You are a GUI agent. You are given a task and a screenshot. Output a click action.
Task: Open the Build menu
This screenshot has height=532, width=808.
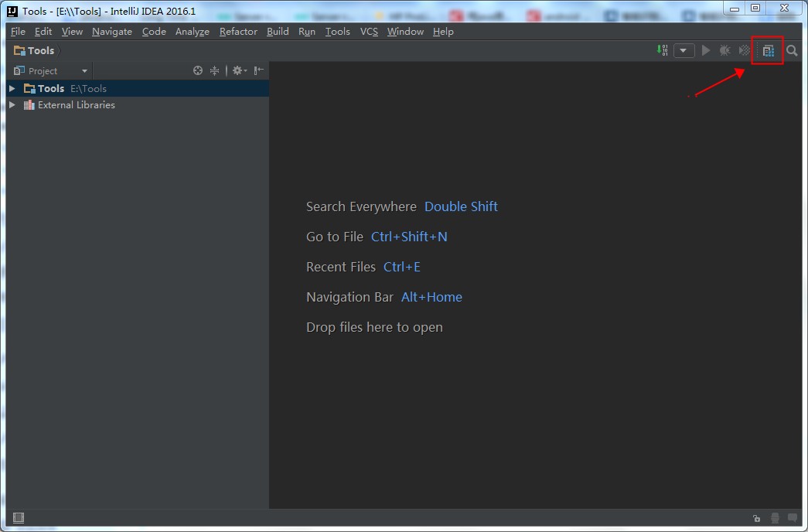click(278, 32)
